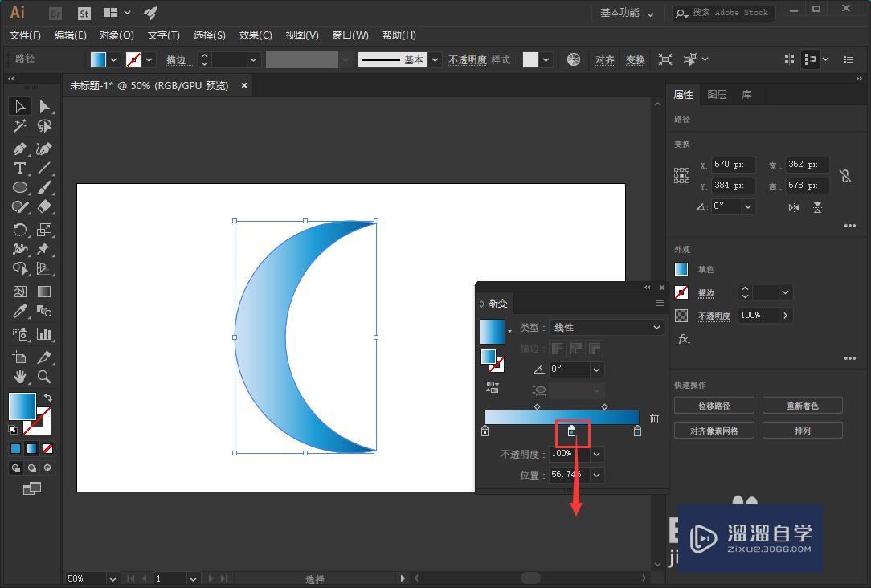
Task: Toggle constrain width and height proportions
Action: [x=845, y=175]
